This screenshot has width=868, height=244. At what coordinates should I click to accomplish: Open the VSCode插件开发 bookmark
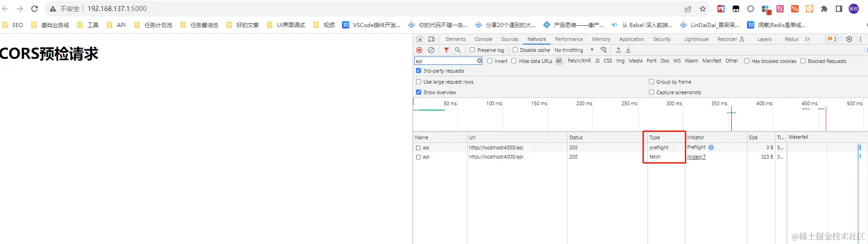point(371,25)
